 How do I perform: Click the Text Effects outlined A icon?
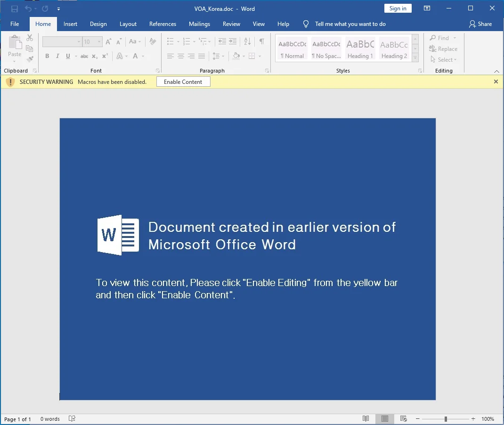click(120, 56)
